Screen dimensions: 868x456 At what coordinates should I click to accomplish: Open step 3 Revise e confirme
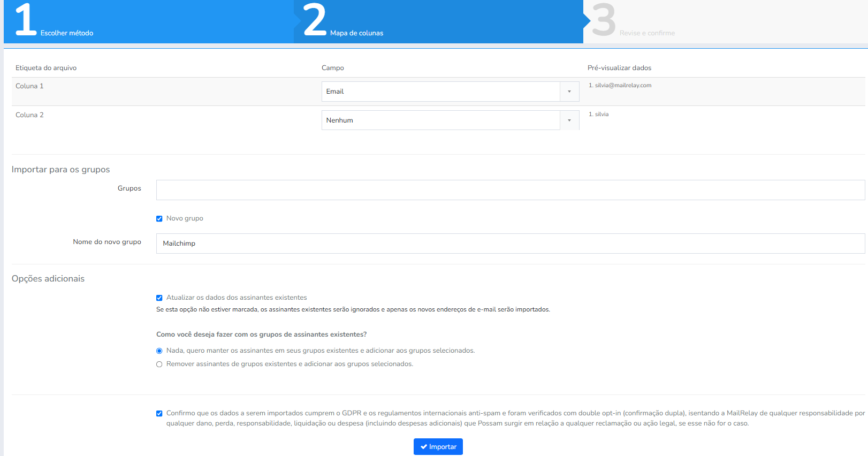[x=726, y=21]
